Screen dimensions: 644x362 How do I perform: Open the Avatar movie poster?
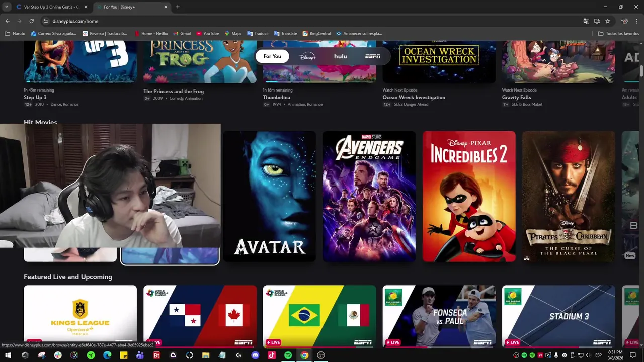tap(269, 197)
